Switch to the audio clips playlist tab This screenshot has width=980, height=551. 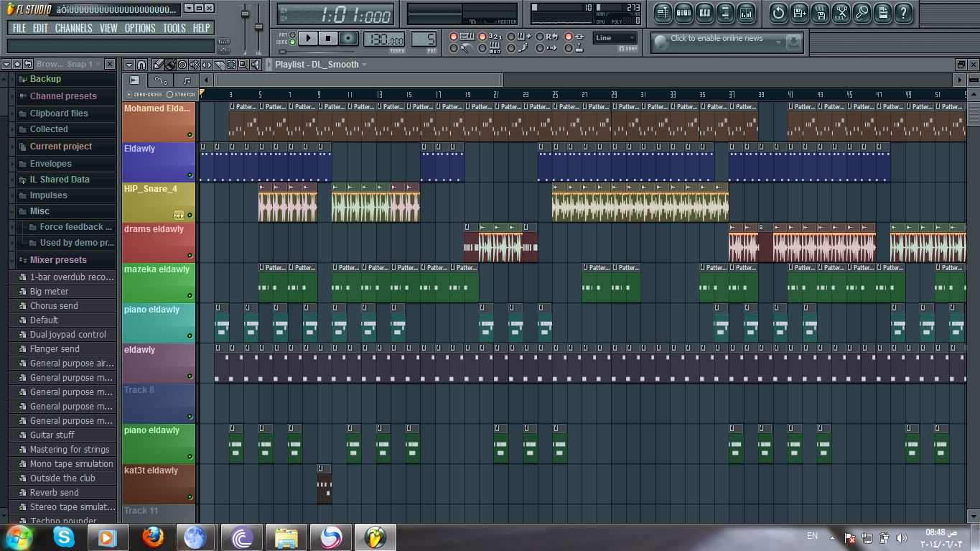(x=134, y=80)
